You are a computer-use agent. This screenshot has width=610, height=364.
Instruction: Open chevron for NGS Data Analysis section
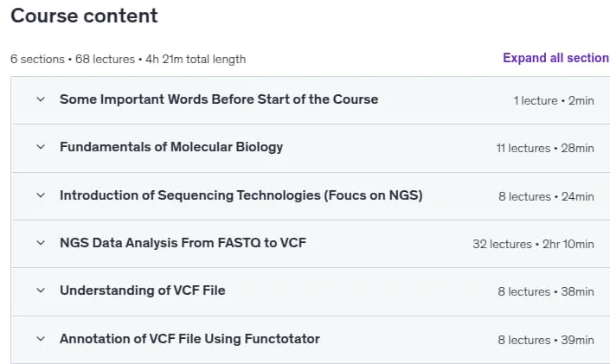coord(41,243)
